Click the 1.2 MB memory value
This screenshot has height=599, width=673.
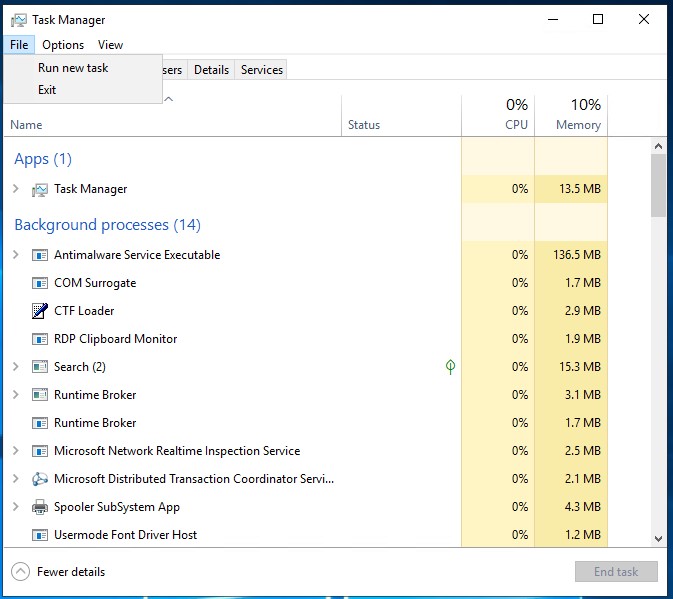(582, 535)
